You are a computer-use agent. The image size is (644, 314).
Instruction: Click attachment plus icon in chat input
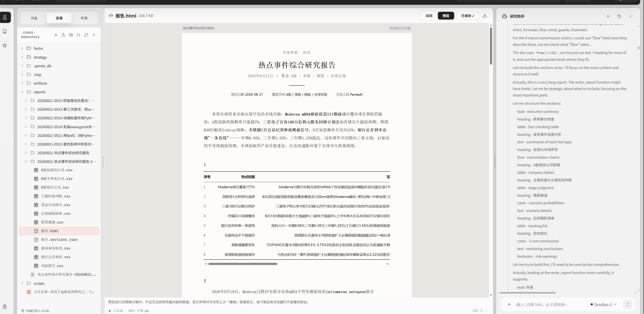509,304
